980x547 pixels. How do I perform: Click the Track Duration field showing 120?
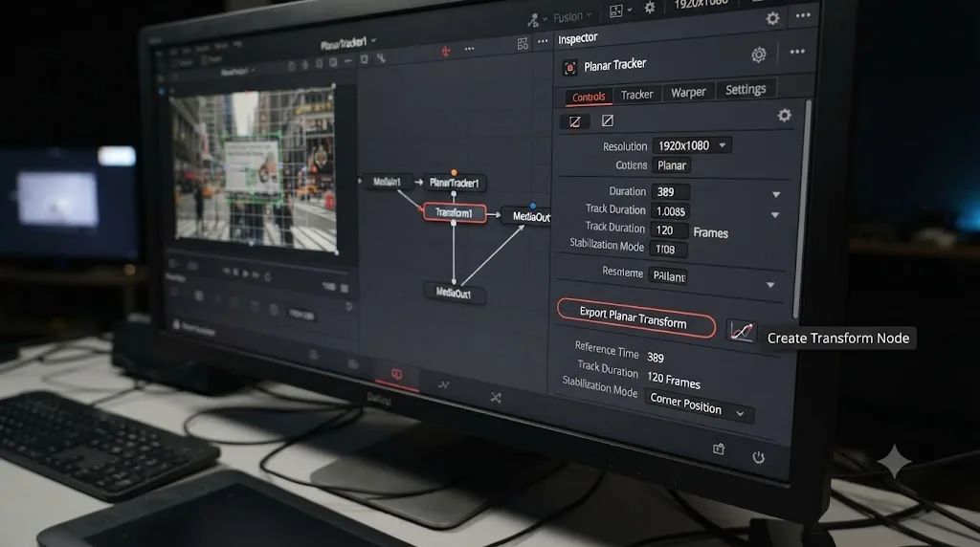(x=669, y=230)
